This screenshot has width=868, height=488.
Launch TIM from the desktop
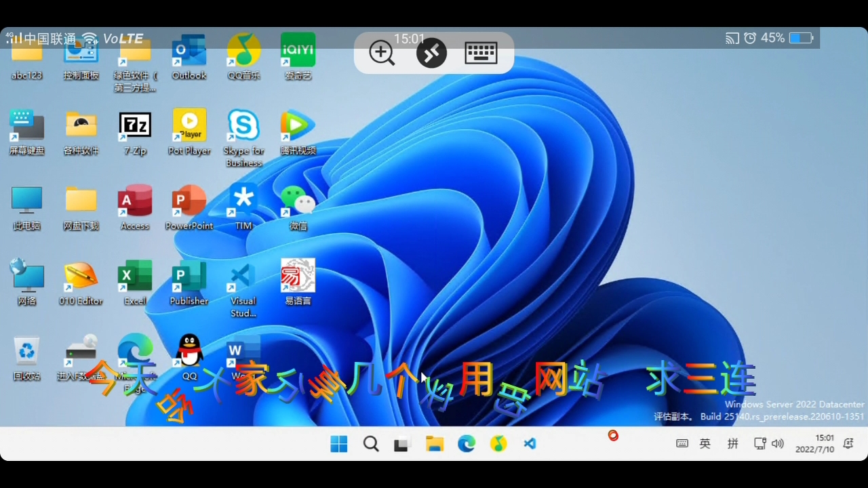(x=243, y=207)
